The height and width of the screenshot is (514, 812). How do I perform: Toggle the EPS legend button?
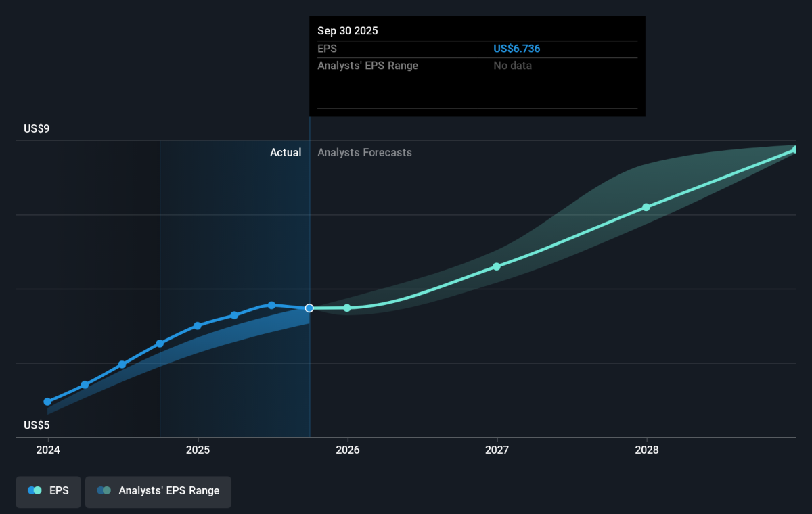click(48, 491)
